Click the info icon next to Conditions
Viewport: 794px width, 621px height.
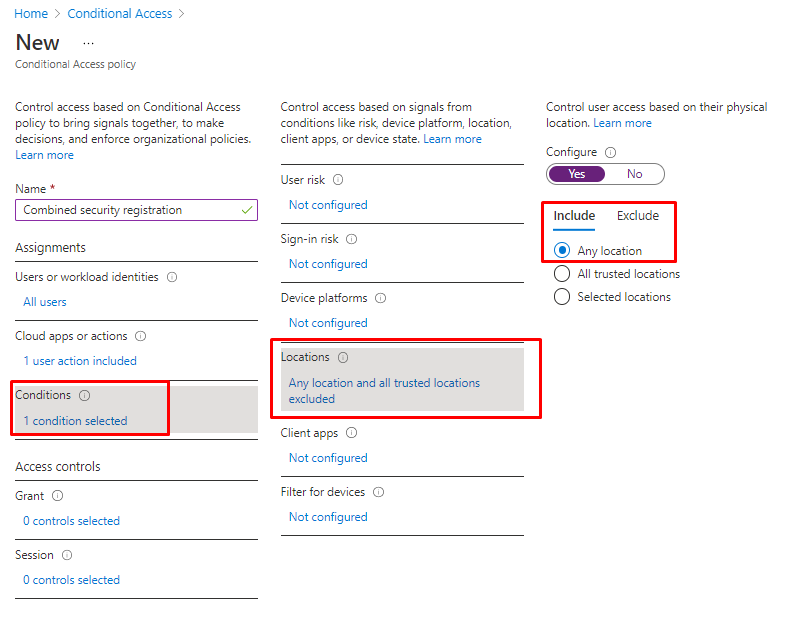point(84,395)
